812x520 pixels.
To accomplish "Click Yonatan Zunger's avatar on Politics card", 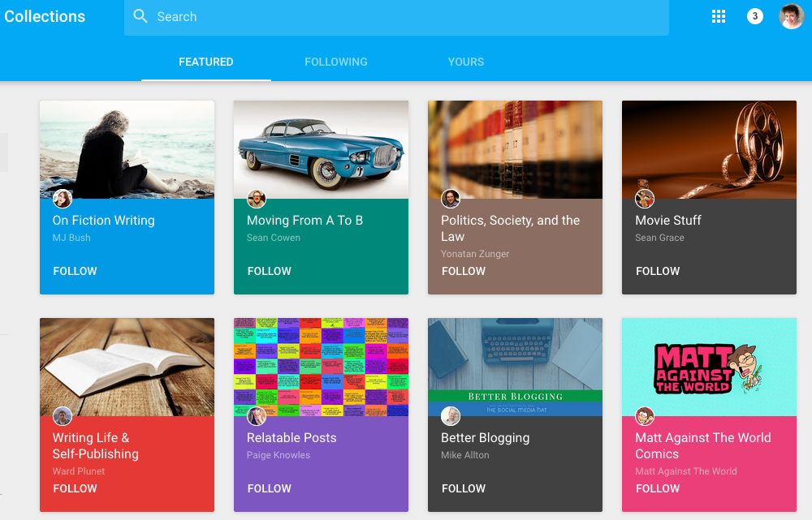I will pyautogui.click(x=451, y=199).
